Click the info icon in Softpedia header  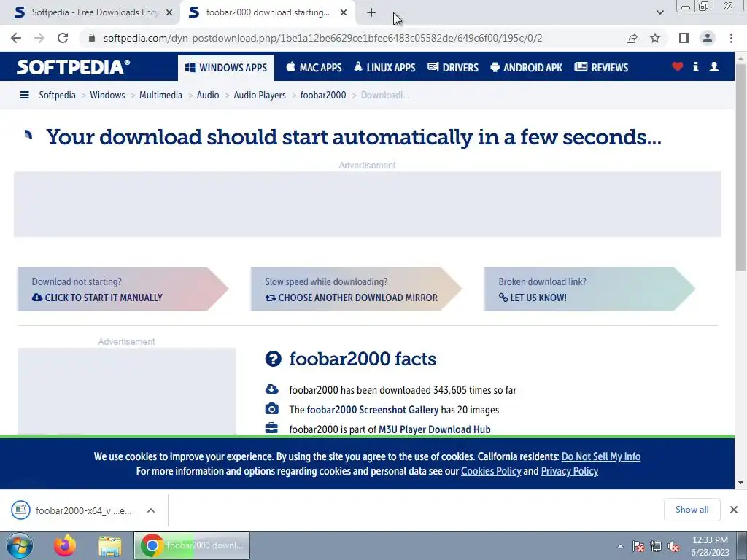[695, 66]
